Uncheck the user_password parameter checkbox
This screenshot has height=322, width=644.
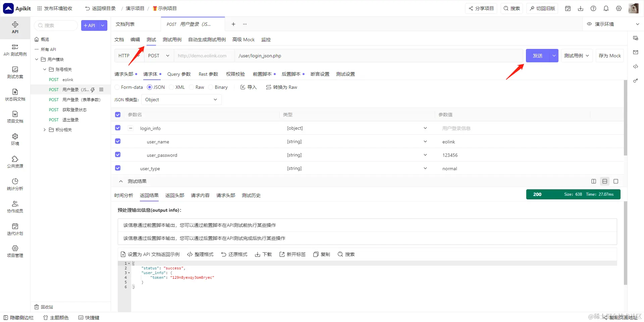[x=118, y=155]
